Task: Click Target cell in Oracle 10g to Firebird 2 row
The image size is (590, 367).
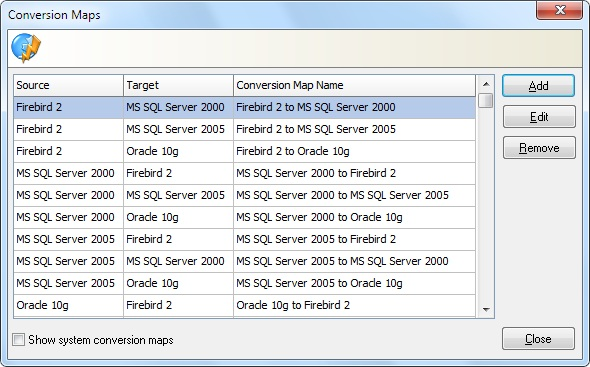Action: (x=178, y=305)
